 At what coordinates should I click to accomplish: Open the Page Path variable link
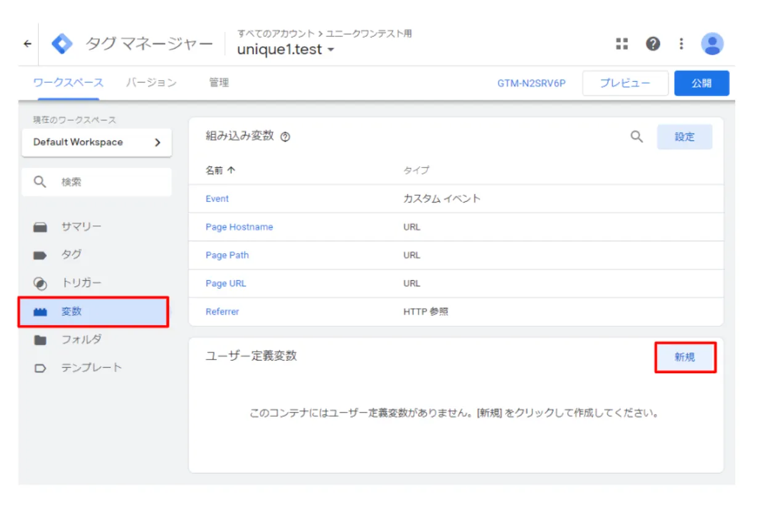227,256
